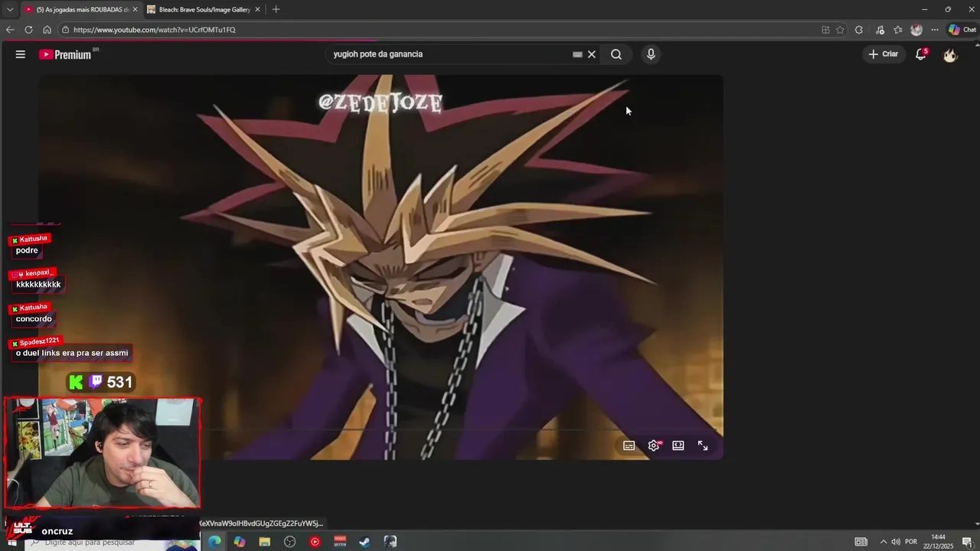
Task: Open Windows notification center icon
Action: tap(967, 542)
